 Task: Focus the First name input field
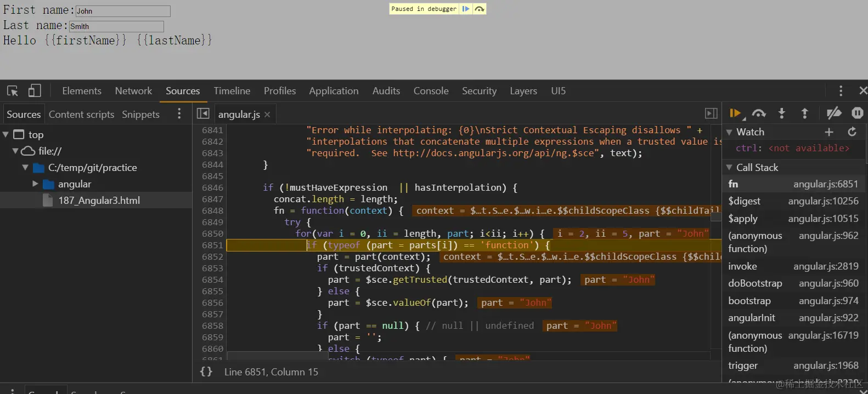coord(123,11)
